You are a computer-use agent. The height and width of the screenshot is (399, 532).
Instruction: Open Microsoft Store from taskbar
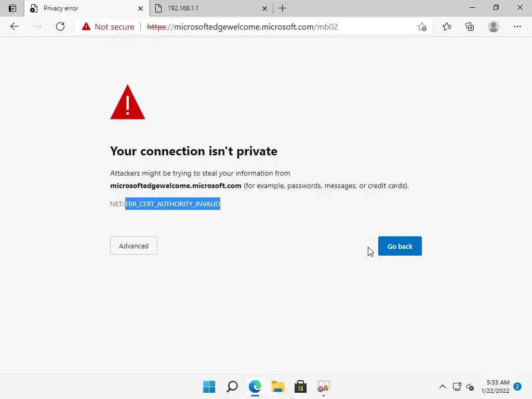click(301, 387)
